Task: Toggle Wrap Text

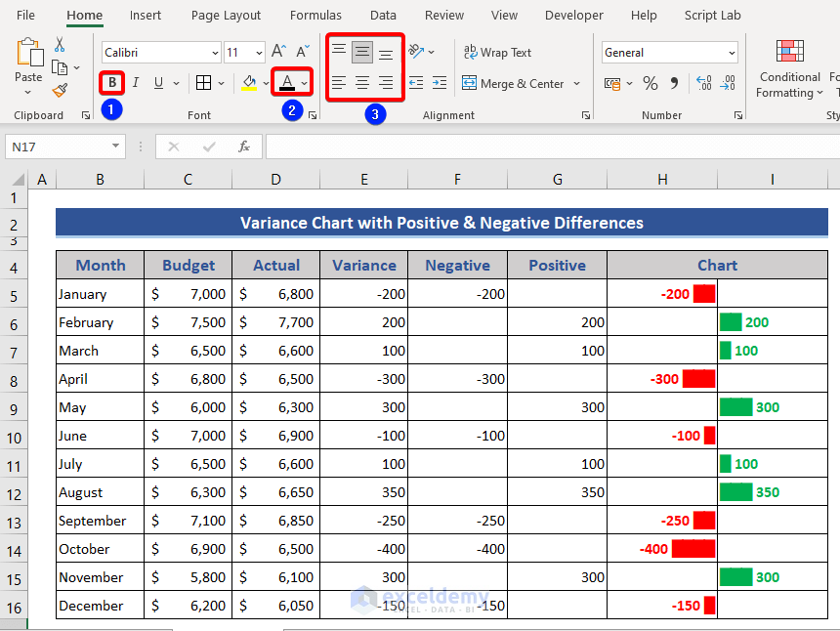Action: (497, 52)
